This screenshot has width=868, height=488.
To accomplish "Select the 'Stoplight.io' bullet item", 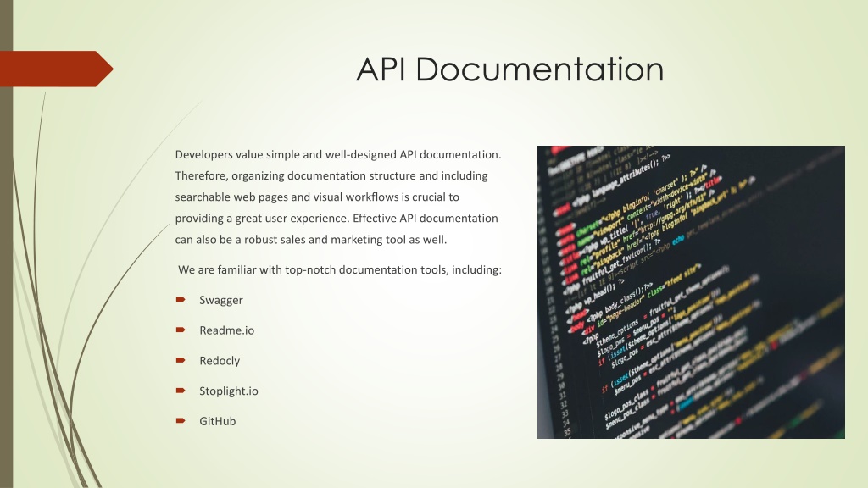I will point(229,391).
